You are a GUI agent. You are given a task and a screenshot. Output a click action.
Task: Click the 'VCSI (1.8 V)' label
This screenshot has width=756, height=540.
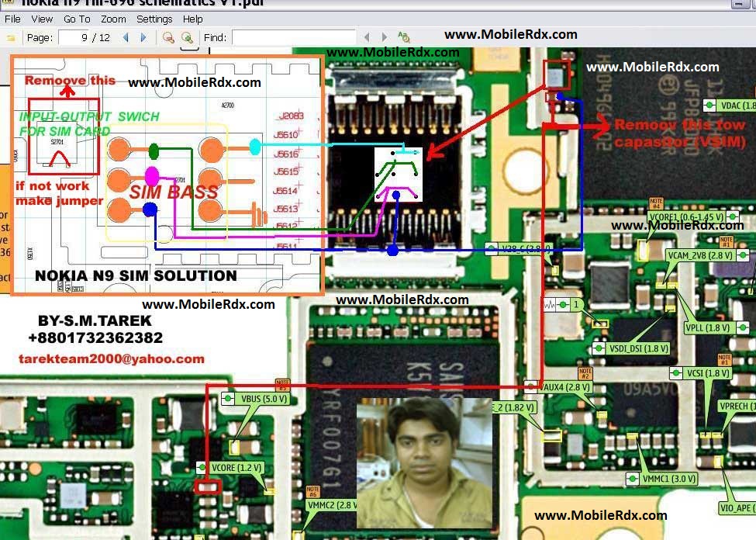pyautogui.click(x=708, y=373)
